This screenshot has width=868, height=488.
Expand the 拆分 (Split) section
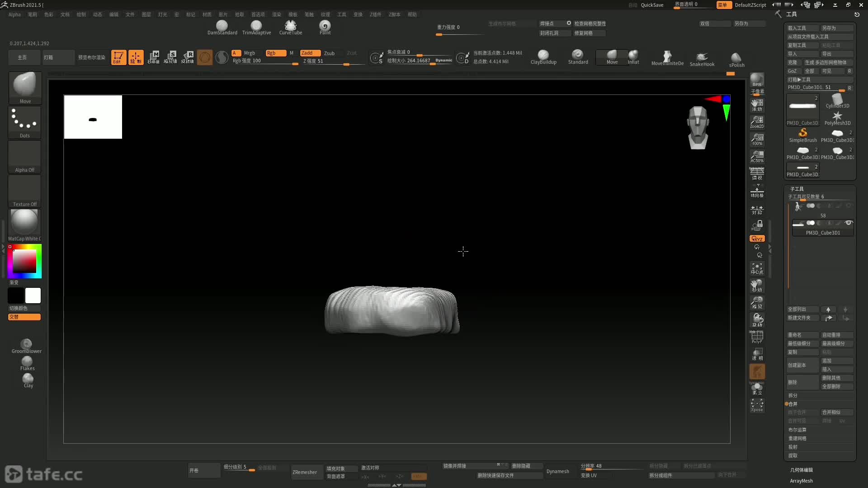click(793, 395)
